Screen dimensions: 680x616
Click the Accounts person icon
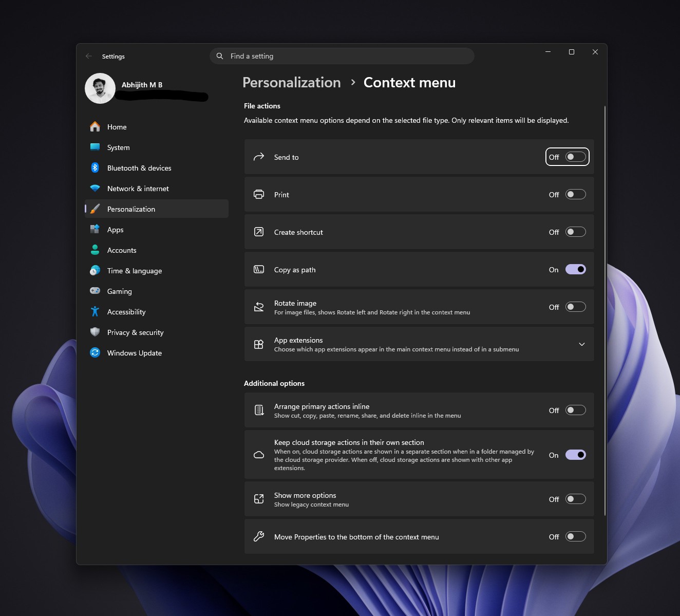tap(95, 250)
